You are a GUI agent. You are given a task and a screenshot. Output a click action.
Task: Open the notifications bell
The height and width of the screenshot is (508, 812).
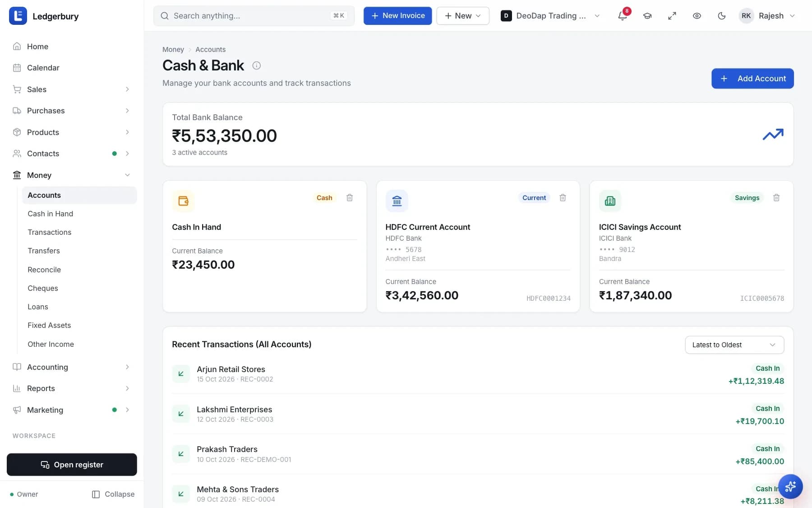[623, 16]
